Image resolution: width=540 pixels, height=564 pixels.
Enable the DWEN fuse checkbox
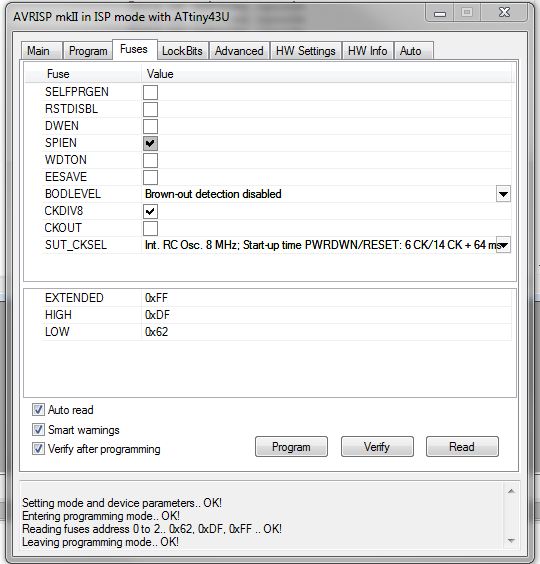[150, 126]
